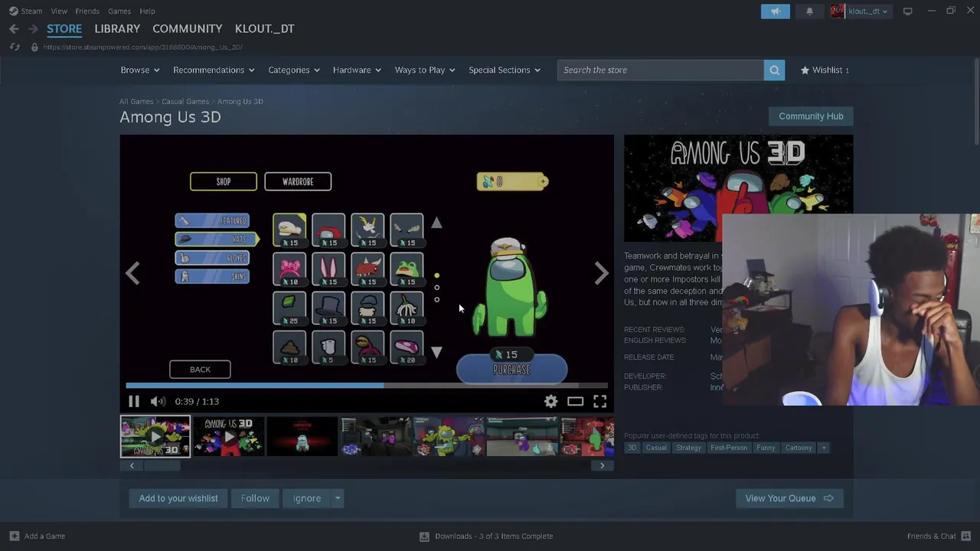
Task: Expand the Ways to Play dropdown
Action: [425, 70]
